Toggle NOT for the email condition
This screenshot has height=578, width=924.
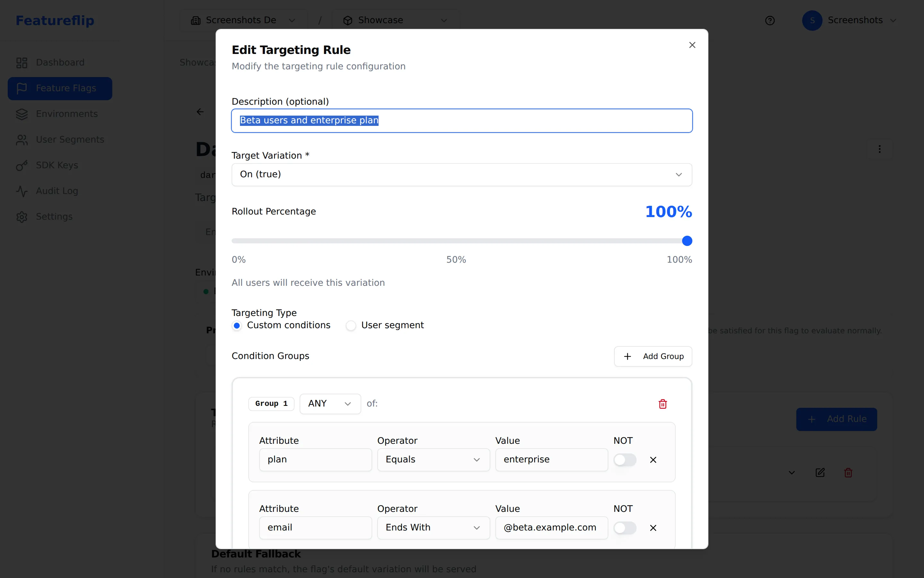[x=625, y=528]
